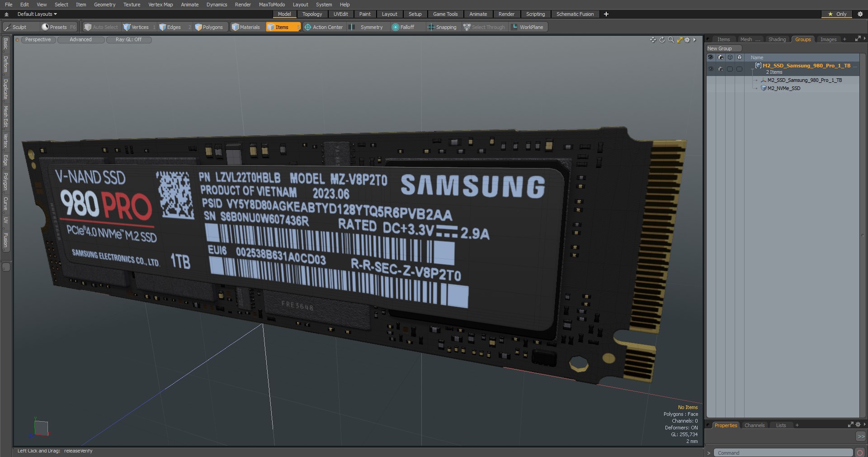
Task: Click the New Group button
Action: 724,48
